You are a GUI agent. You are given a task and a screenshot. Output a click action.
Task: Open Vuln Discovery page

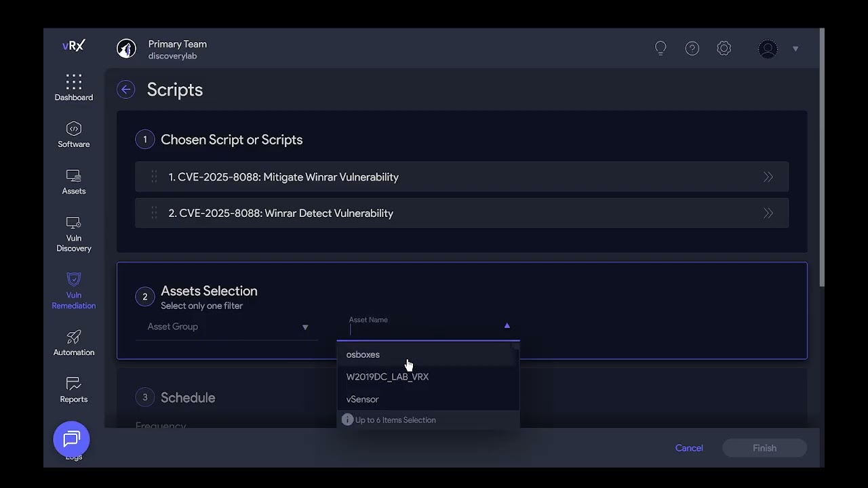(74, 234)
